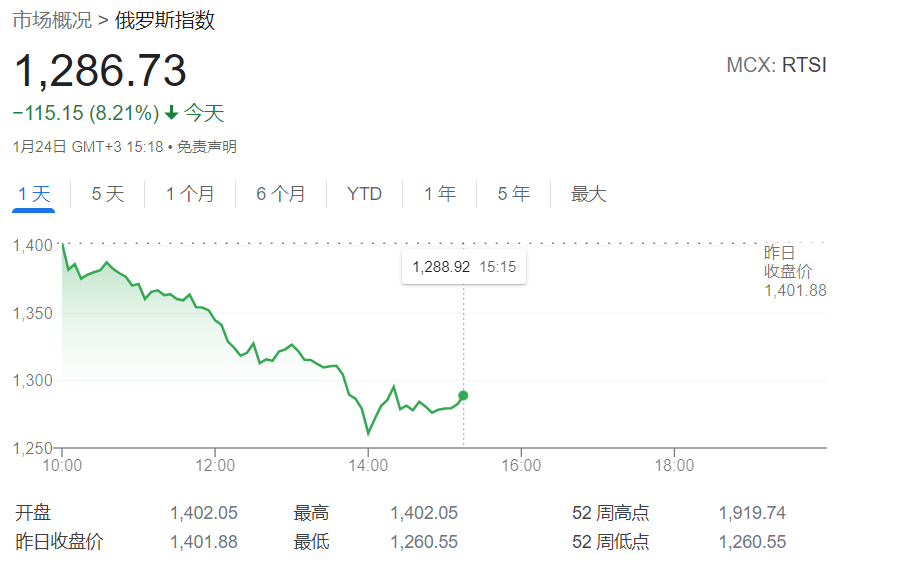Viewport: 908px width, 569px height.
Task: Click the MCX: RTSI ticker label
Action: pos(776,66)
